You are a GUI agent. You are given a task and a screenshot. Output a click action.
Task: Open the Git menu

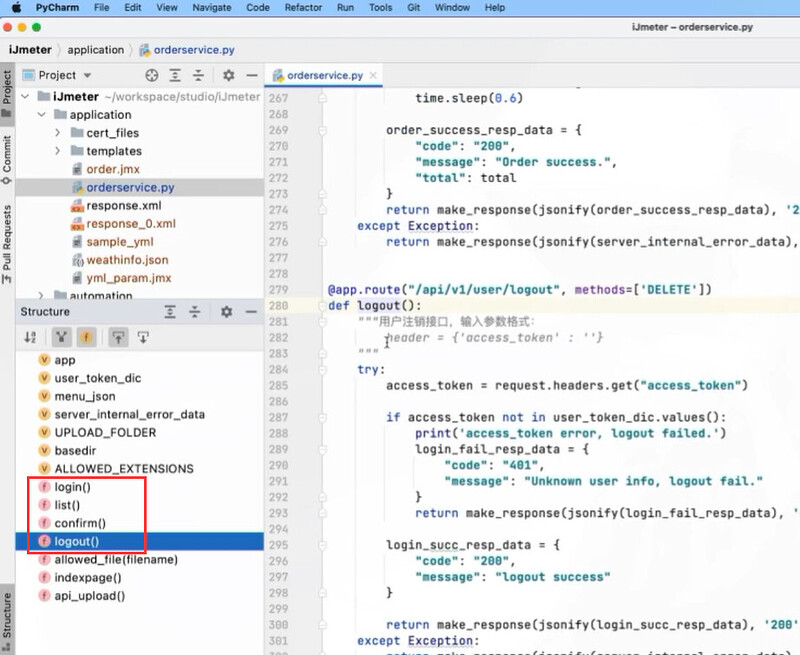(x=414, y=7)
